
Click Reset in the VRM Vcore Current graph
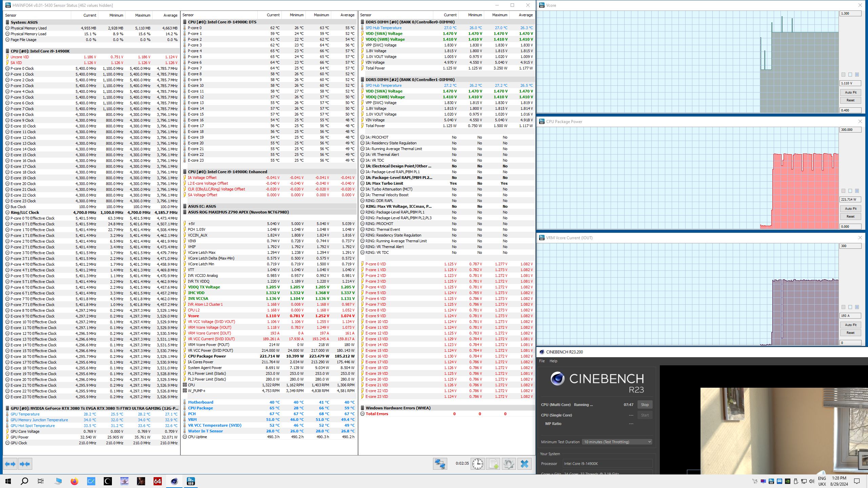tap(850, 333)
